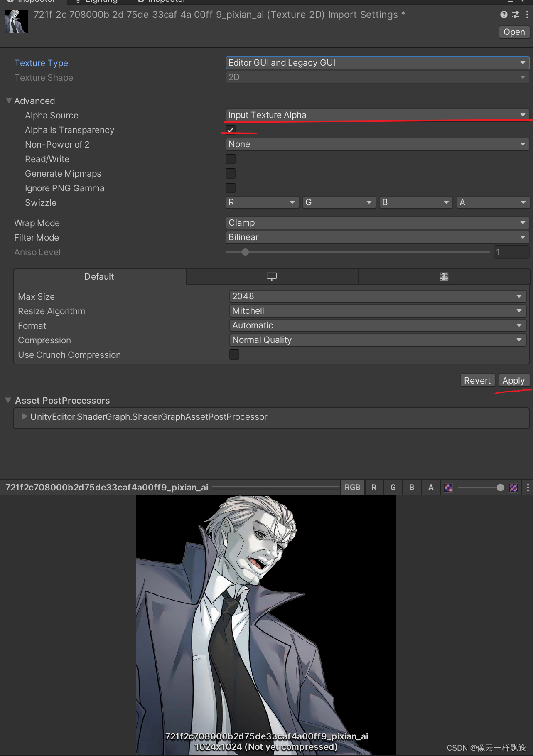Open the preview panel three-dot menu
The height and width of the screenshot is (756, 533).
[x=528, y=488]
